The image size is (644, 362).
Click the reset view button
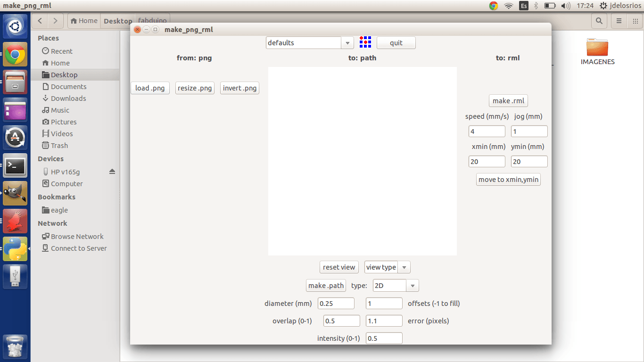[339, 267]
